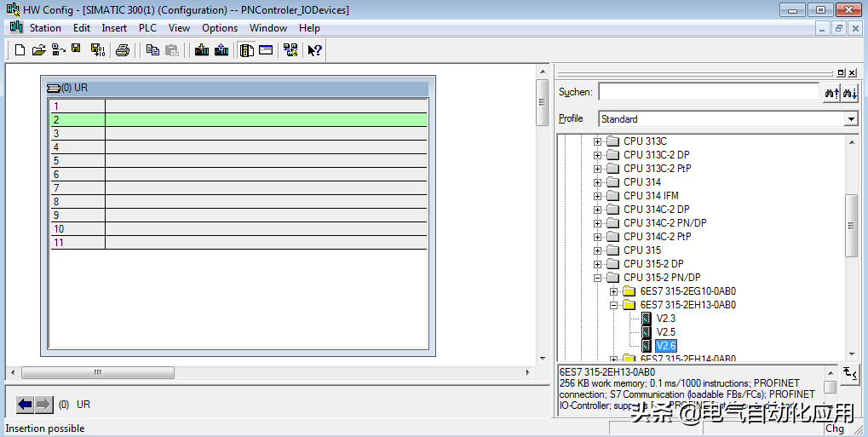Expand the CPU 314C-2 PN/DP folder
Image resolution: width=868 pixels, height=437 pixels.
[597, 223]
